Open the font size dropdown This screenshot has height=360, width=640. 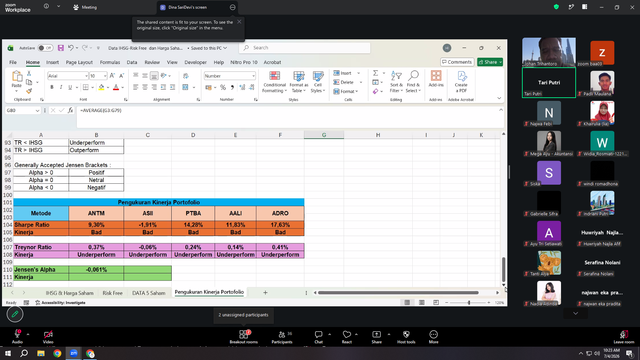click(105, 76)
